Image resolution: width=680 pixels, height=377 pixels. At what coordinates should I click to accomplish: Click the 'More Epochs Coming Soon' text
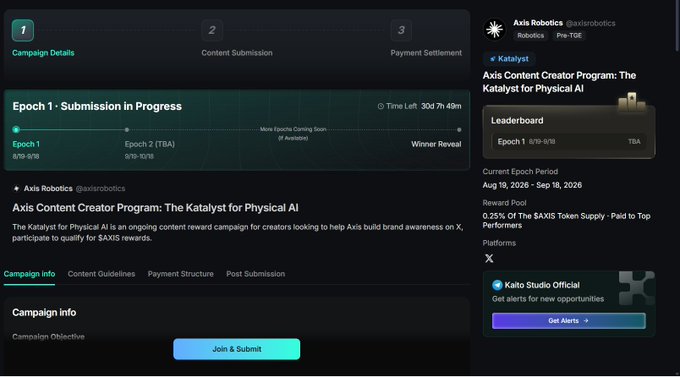[293, 129]
